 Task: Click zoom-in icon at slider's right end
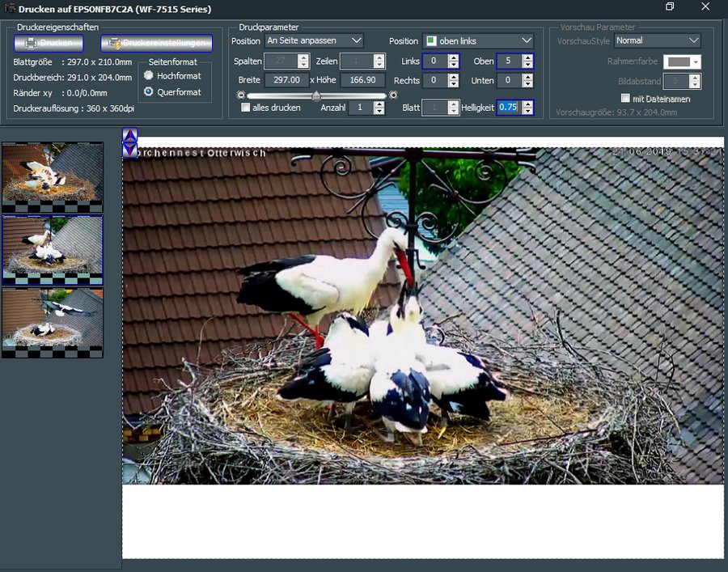[393, 95]
